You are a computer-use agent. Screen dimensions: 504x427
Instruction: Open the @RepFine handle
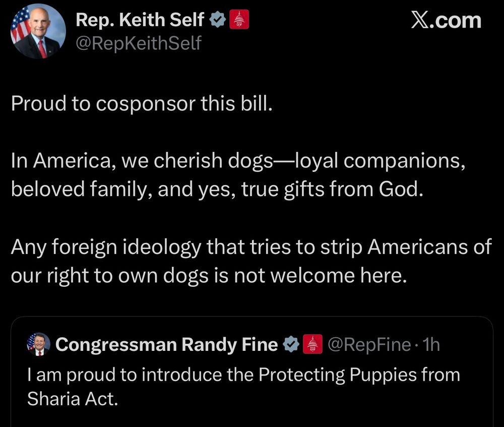369,344
